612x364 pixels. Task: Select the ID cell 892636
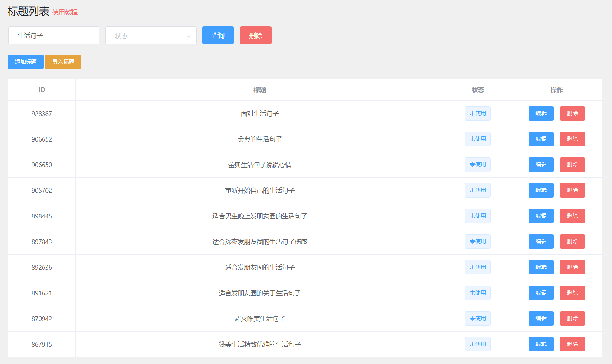pyautogui.click(x=42, y=268)
